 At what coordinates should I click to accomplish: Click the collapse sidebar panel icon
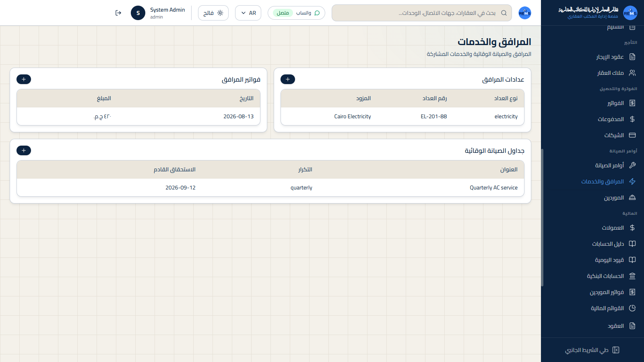(x=616, y=350)
